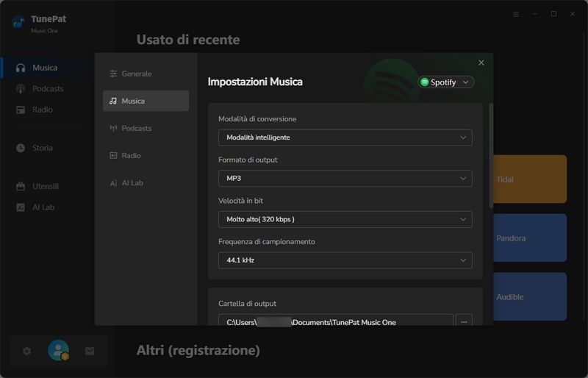Screen dimensions: 588x378
Task: Click the music note icon next to Musica
Action: (113, 101)
